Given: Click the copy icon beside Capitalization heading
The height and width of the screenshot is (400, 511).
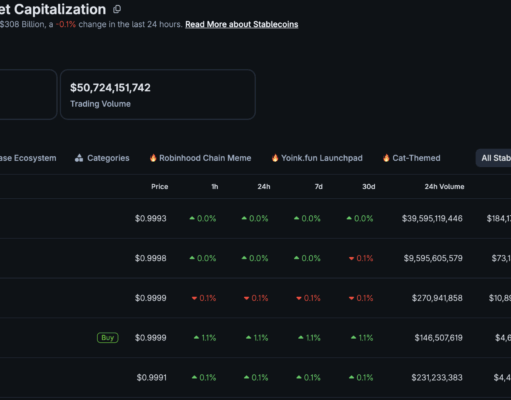Looking at the screenshot, I should 117,9.
